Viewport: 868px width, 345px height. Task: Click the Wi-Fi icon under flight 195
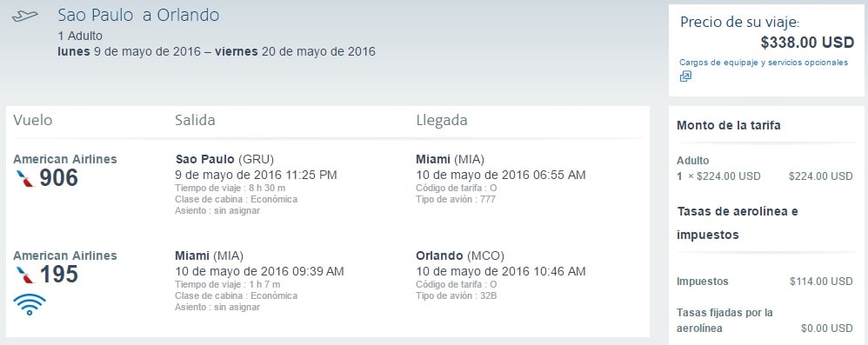(30, 304)
